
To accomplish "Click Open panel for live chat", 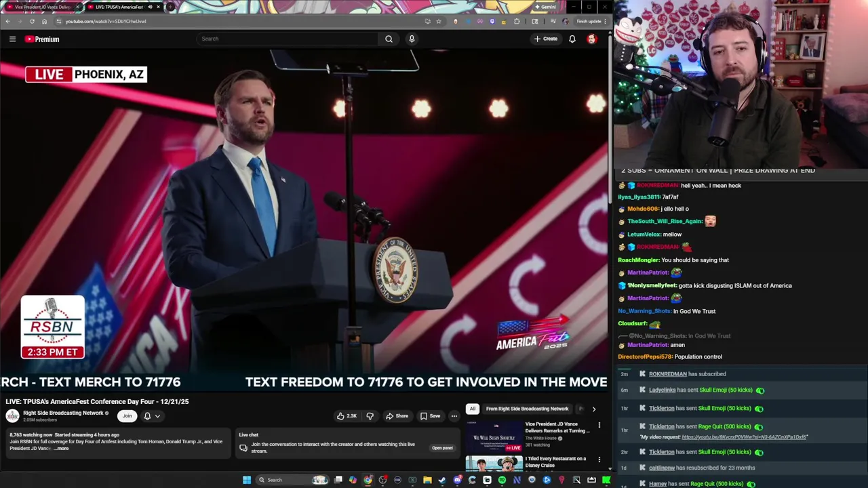I will pos(442,448).
